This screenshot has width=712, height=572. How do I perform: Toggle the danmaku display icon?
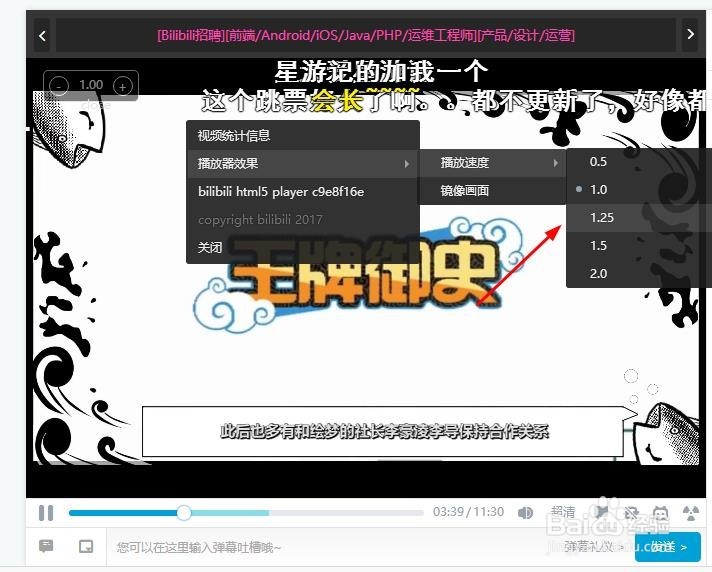tap(602, 513)
